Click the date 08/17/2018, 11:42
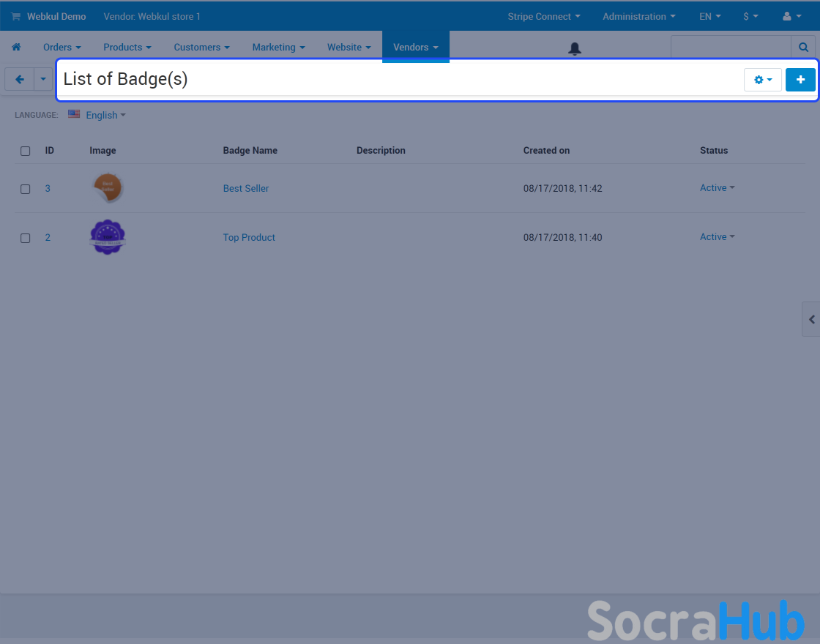Viewport: 820px width, 644px height. (563, 188)
